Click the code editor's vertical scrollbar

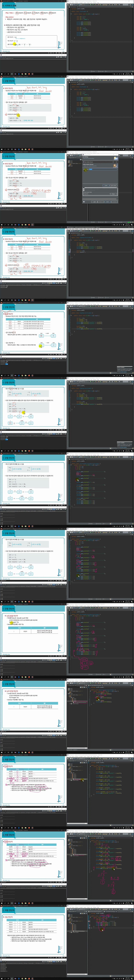(x=133, y=38)
